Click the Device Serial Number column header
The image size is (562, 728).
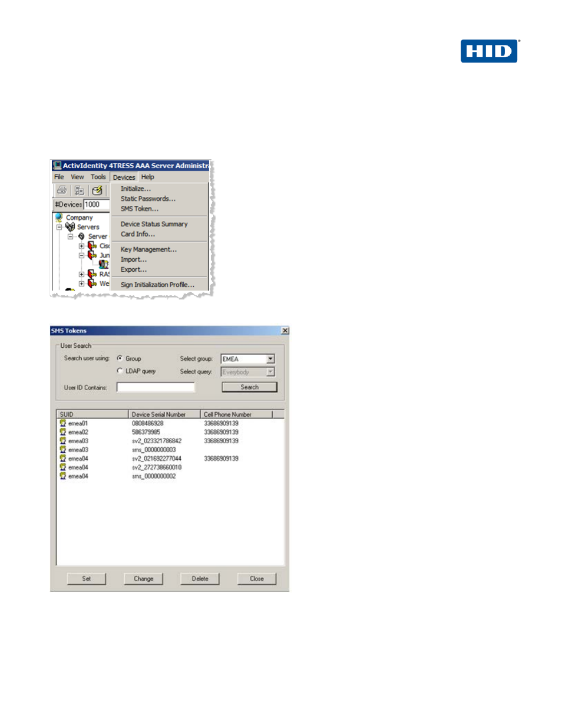[x=164, y=414]
